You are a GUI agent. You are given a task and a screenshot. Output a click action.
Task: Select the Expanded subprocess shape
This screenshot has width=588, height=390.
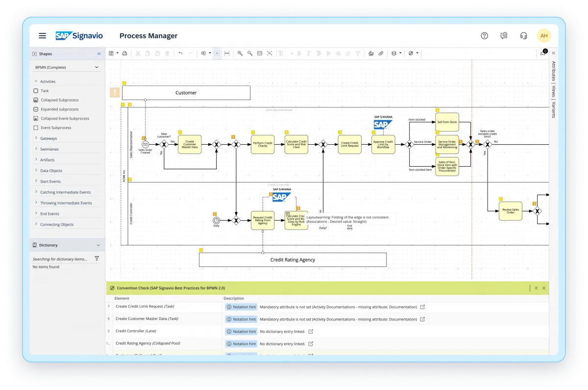pyautogui.click(x=56, y=109)
